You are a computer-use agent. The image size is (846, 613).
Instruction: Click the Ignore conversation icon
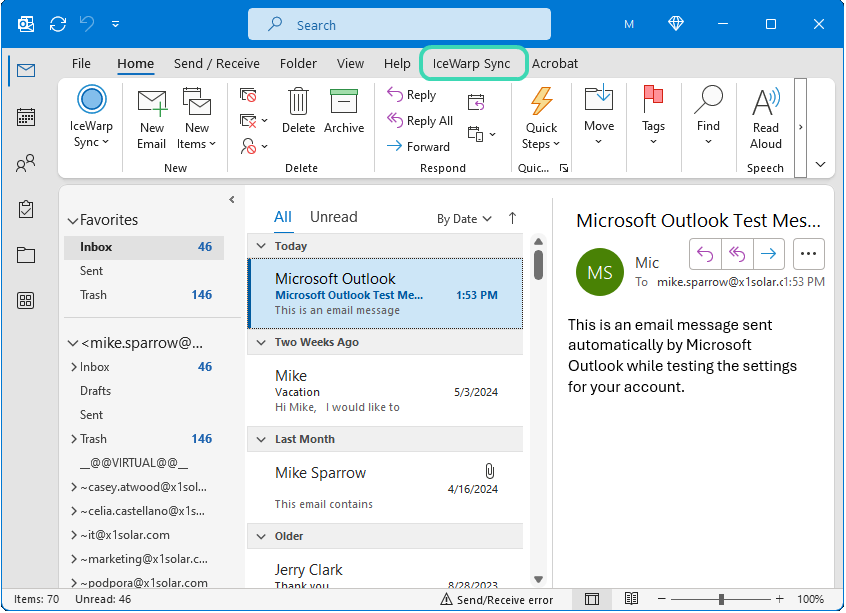click(x=248, y=95)
